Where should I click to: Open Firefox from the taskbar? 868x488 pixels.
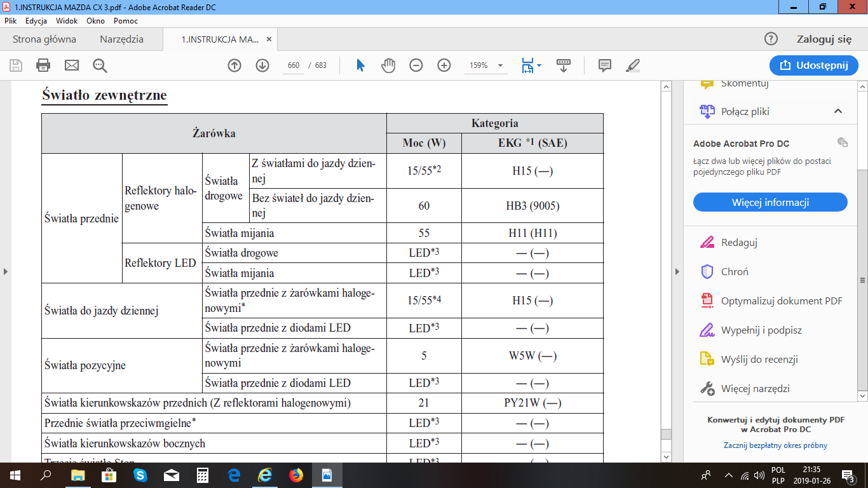(x=296, y=475)
